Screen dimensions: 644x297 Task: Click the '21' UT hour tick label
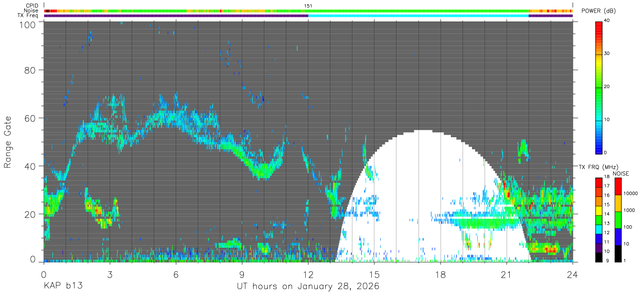coord(507,274)
